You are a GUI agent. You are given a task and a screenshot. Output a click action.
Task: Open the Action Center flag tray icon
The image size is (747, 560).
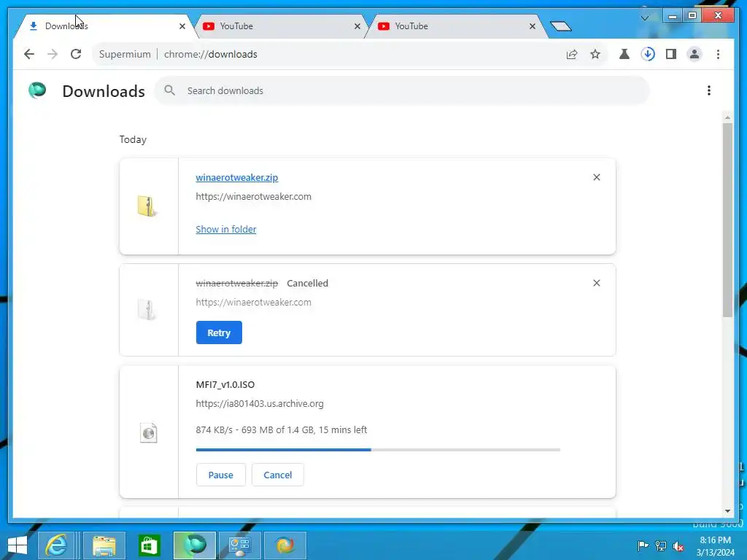coord(643,546)
